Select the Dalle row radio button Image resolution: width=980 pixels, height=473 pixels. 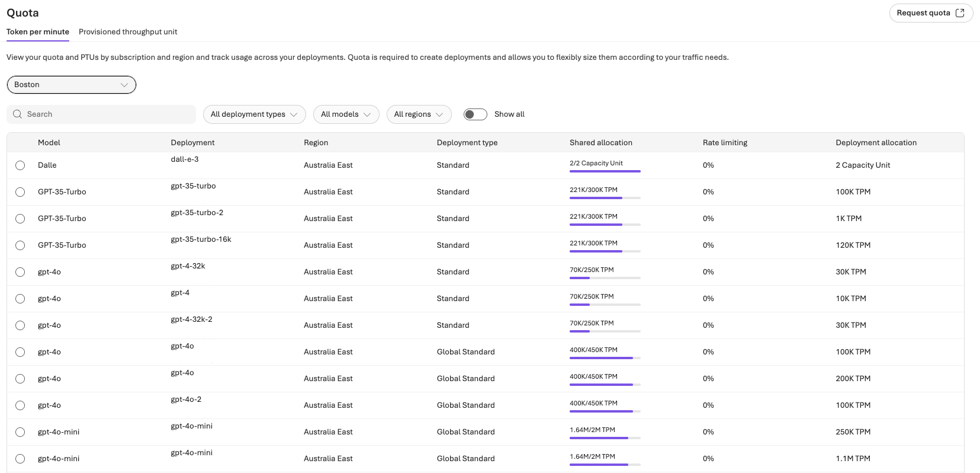pos(20,165)
